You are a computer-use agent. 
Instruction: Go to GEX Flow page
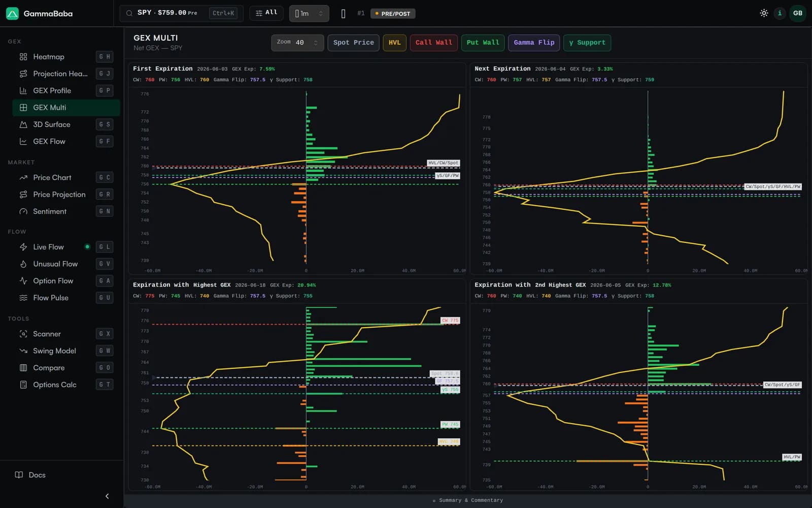[66, 141]
